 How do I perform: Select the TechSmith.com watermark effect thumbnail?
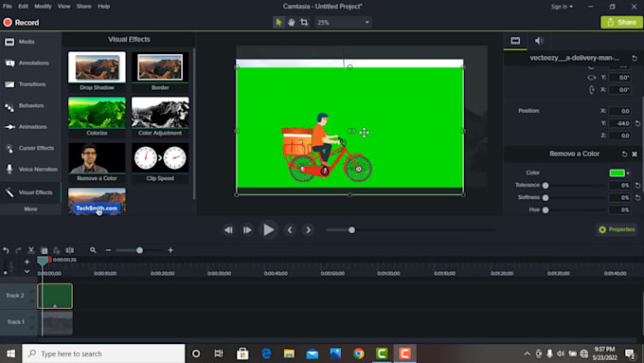tap(97, 201)
